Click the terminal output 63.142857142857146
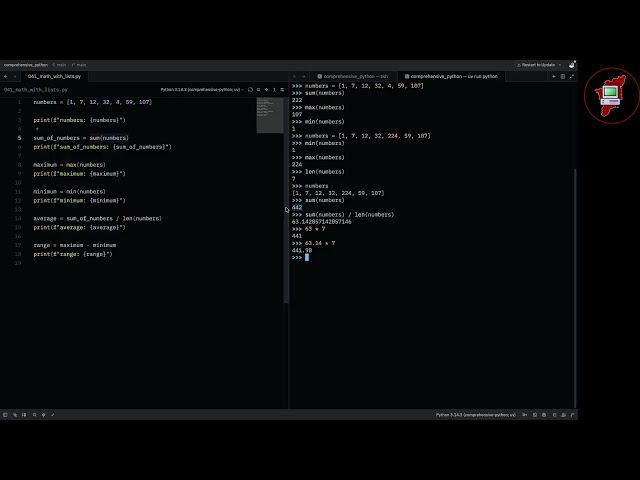This screenshot has height=480, width=640. click(322, 222)
